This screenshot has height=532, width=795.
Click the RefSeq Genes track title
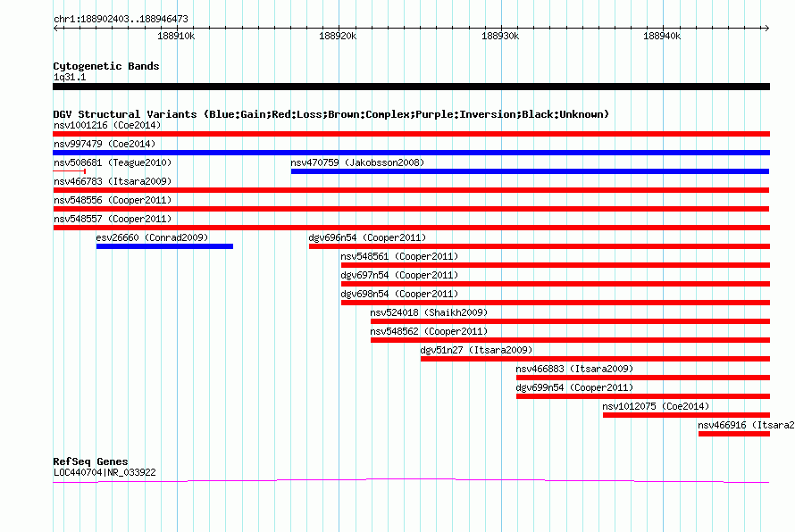(91, 461)
